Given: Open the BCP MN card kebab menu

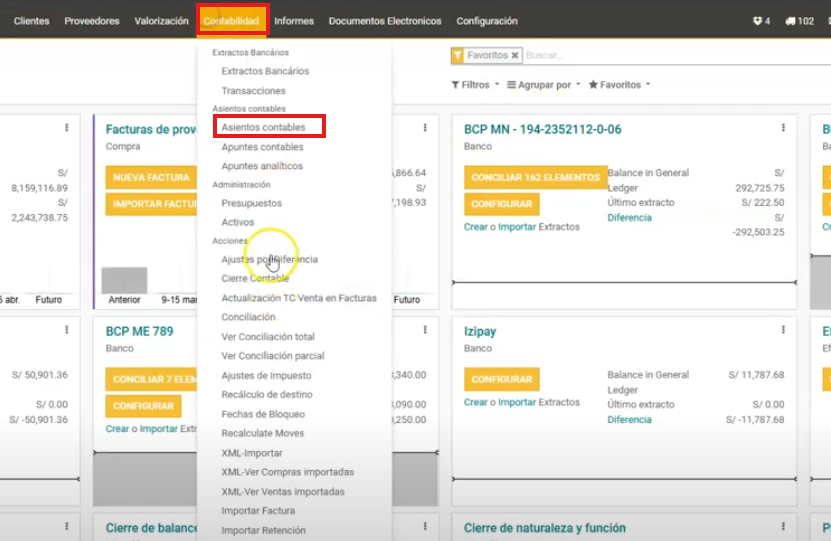Looking at the screenshot, I should [x=783, y=128].
